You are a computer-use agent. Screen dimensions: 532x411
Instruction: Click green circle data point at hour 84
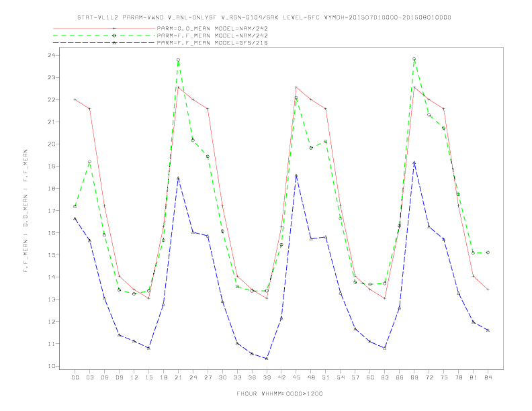tap(488, 253)
